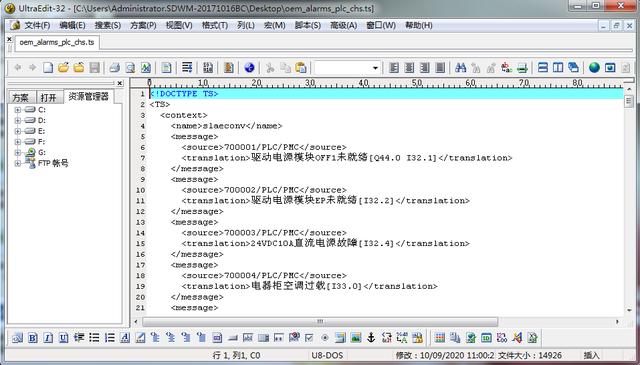Expand the FTP 帐号 tree node
Image resolution: width=640 pixels, height=365 pixels.
(x=18, y=163)
